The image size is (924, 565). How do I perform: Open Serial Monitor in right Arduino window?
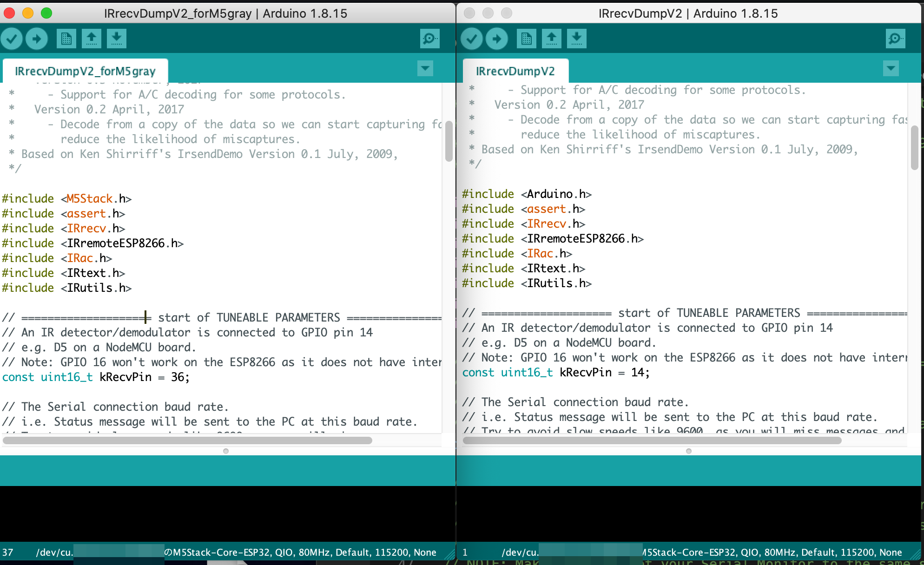895,39
